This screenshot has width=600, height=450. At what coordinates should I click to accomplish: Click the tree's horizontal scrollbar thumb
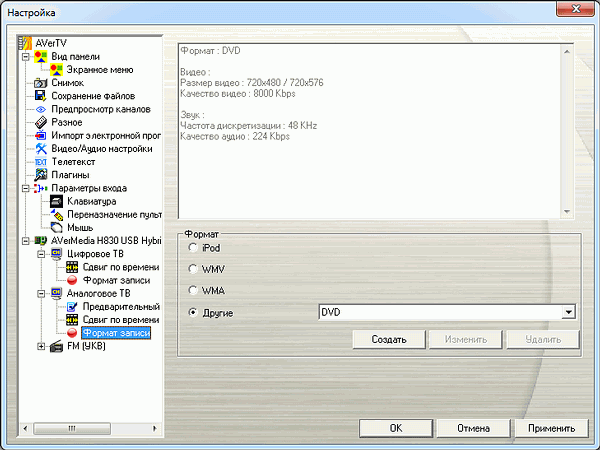(72, 429)
